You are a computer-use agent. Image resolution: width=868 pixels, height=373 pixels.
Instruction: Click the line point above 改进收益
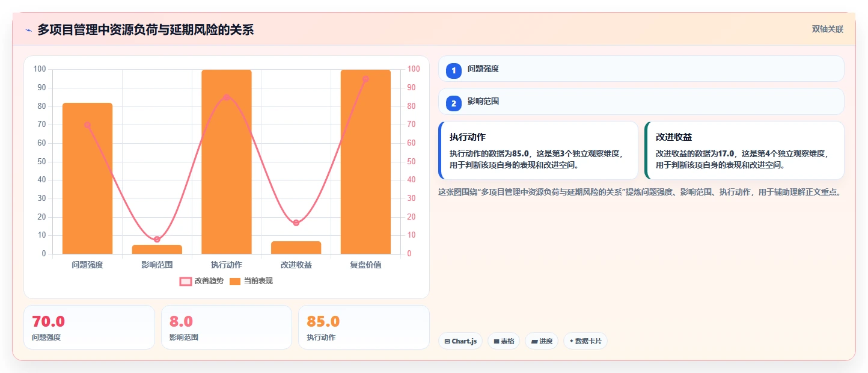click(x=296, y=223)
